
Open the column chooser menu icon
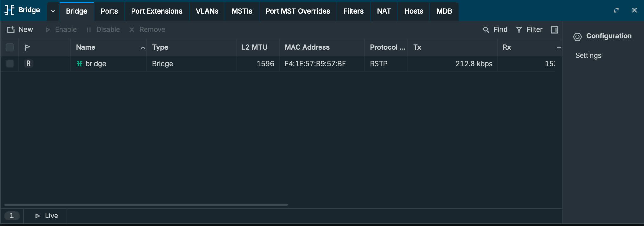pos(559,47)
